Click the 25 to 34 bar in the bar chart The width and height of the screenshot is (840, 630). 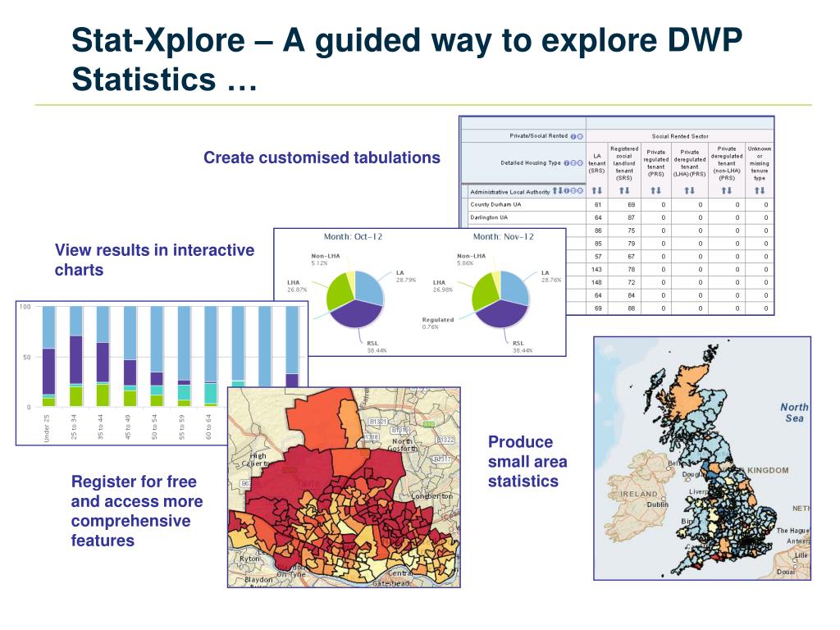click(76, 356)
